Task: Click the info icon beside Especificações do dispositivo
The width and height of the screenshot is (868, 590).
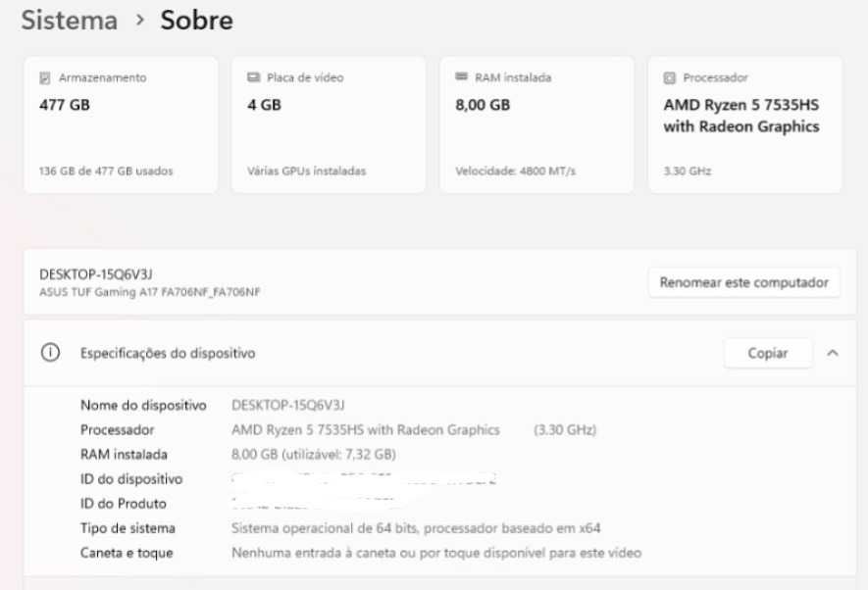Action: pos(50,352)
